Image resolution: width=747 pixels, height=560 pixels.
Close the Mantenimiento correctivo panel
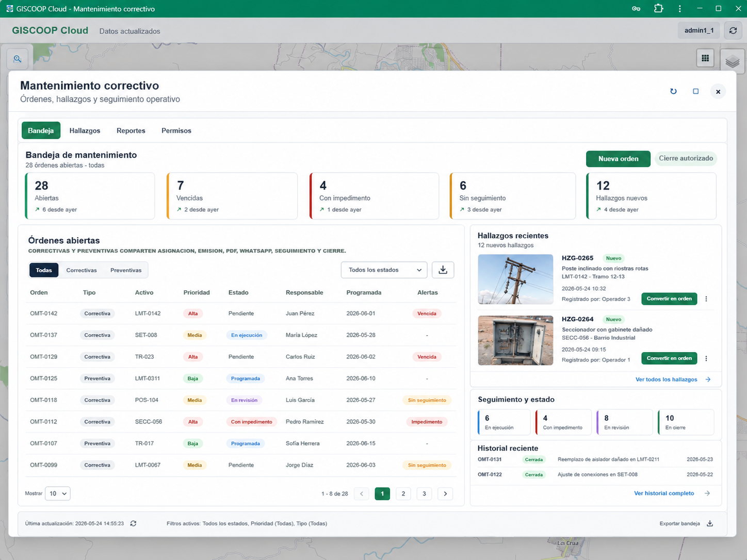tap(718, 92)
